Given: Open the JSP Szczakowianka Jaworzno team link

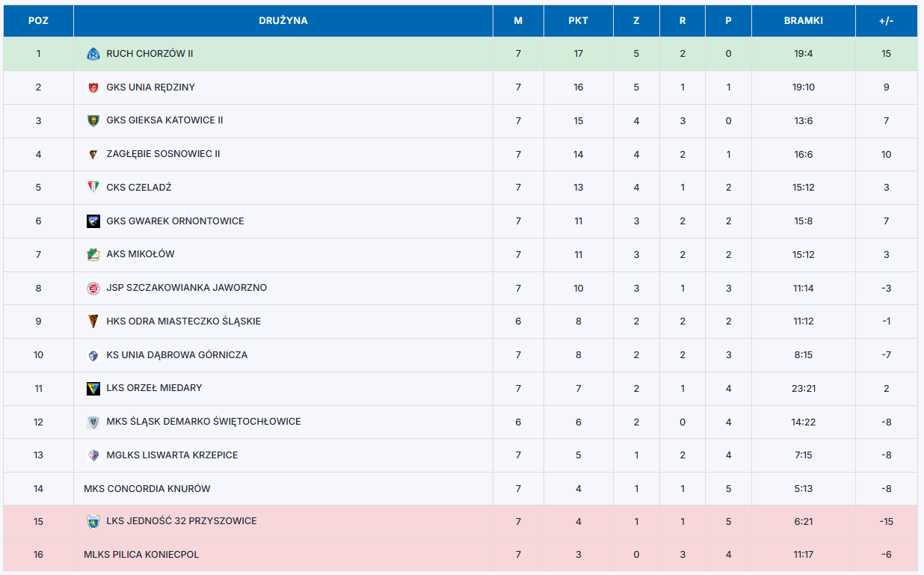Looking at the screenshot, I should tap(186, 288).
